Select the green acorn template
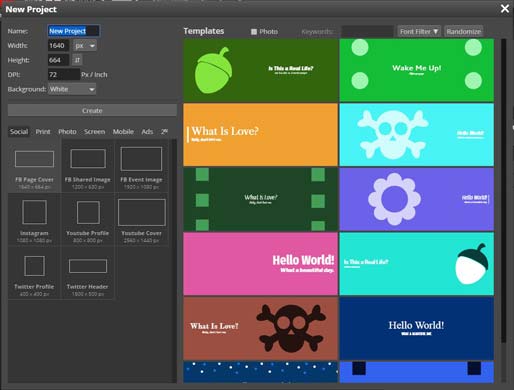 261,70
